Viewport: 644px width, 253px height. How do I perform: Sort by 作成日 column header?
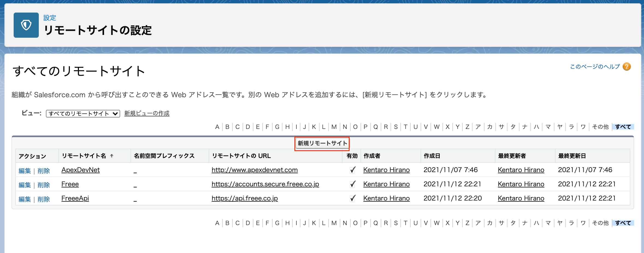432,156
